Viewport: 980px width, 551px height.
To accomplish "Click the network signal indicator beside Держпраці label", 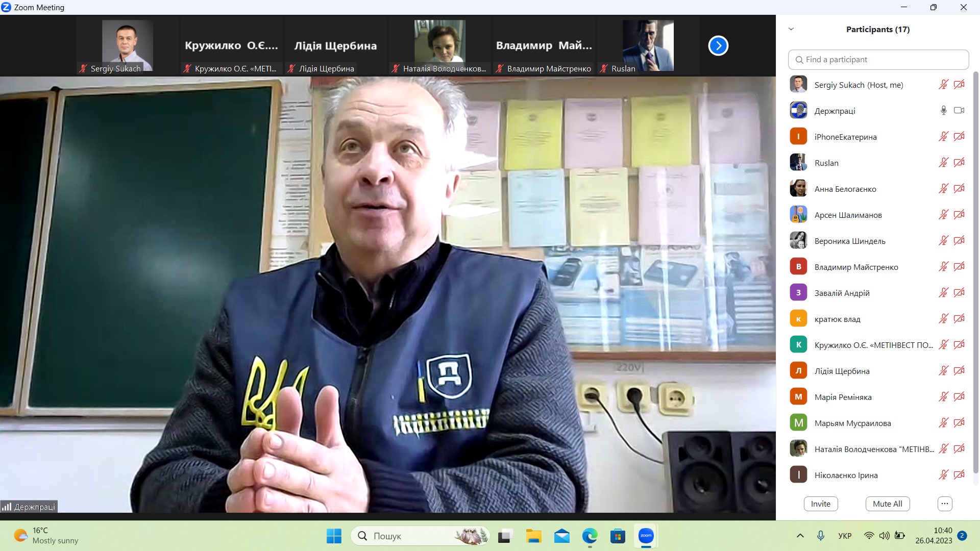I will pos(7,507).
